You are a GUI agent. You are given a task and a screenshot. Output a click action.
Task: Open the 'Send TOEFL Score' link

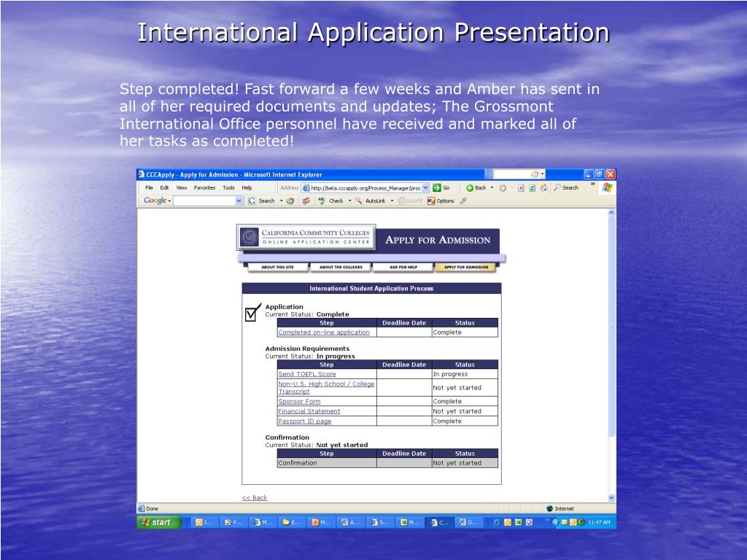[x=307, y=374]
